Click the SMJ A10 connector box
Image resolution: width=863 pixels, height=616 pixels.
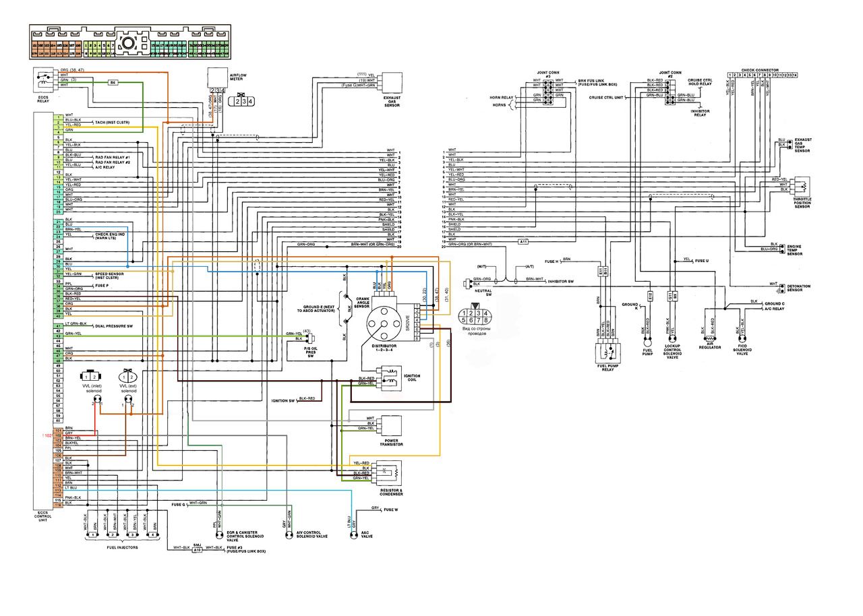(198, 549)
